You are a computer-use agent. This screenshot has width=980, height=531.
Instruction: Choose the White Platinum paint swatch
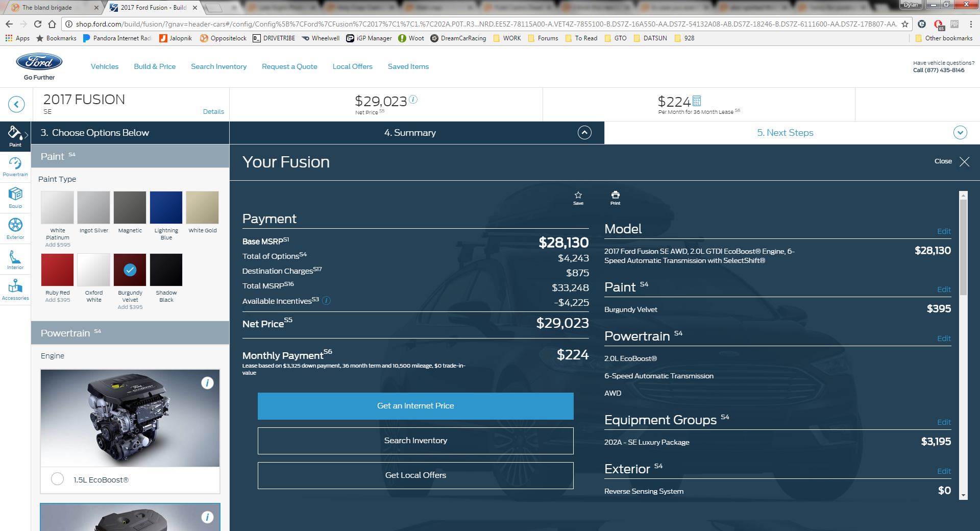[x=58, y=207]
